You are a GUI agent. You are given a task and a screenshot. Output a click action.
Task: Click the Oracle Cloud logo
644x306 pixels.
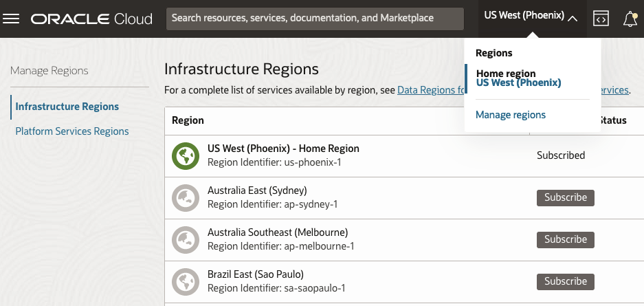point(91,19)
